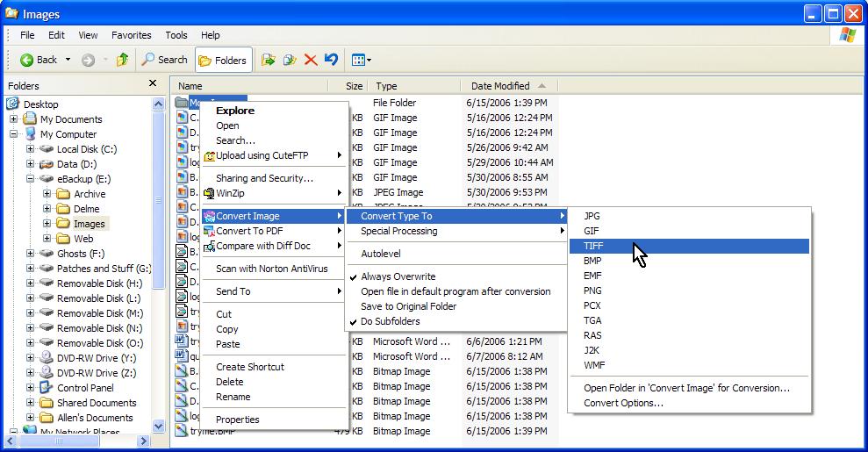Click the Move To folder toolbar icon
868x452 pixels.
click(x=269, y=60)
